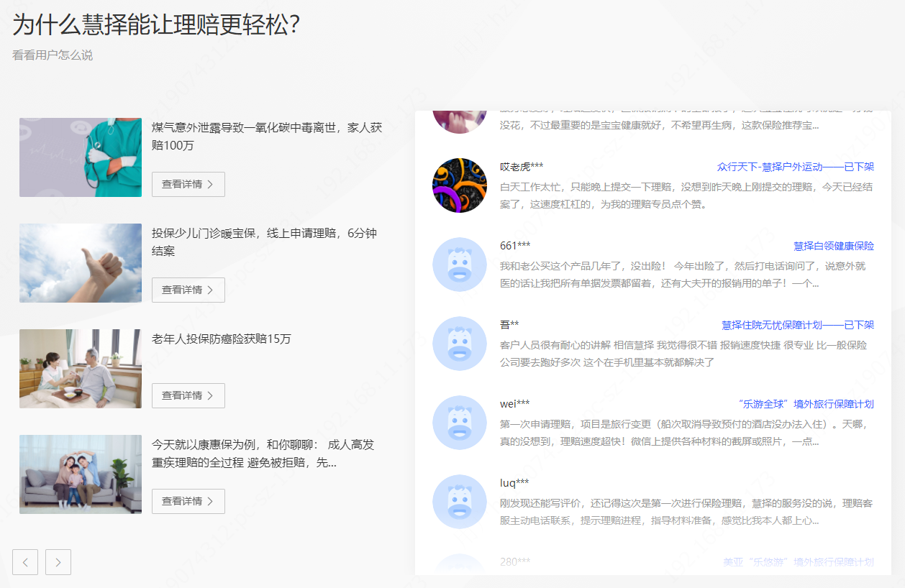Screen dimensions: 905x588
Task: Open 查看详情 for 投保少儿门诊暖宝保 case
Action: pos(188,290)
